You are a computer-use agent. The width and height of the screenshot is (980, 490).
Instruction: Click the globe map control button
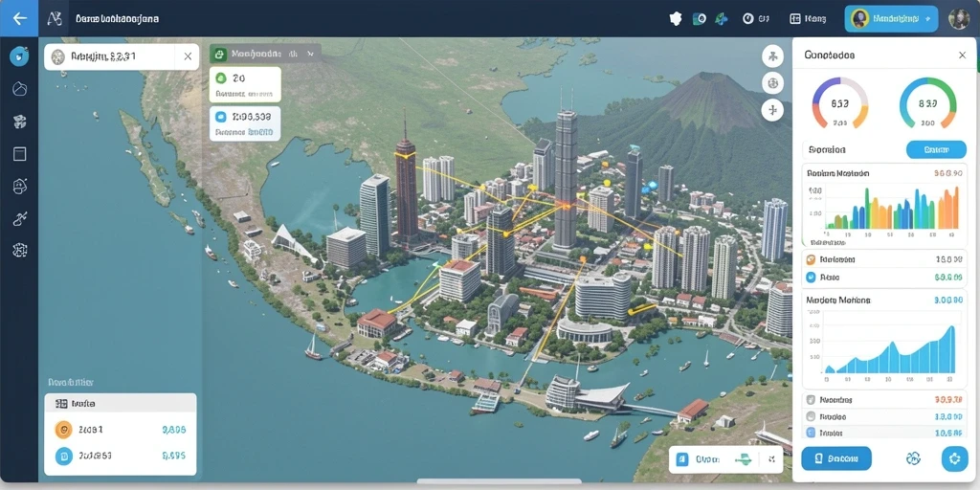tap(773, 82)
